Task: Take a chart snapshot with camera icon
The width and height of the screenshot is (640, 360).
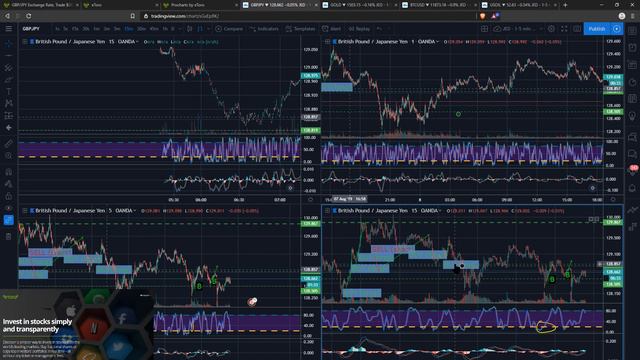Action: pyautogui.click(x=577, y=29)
